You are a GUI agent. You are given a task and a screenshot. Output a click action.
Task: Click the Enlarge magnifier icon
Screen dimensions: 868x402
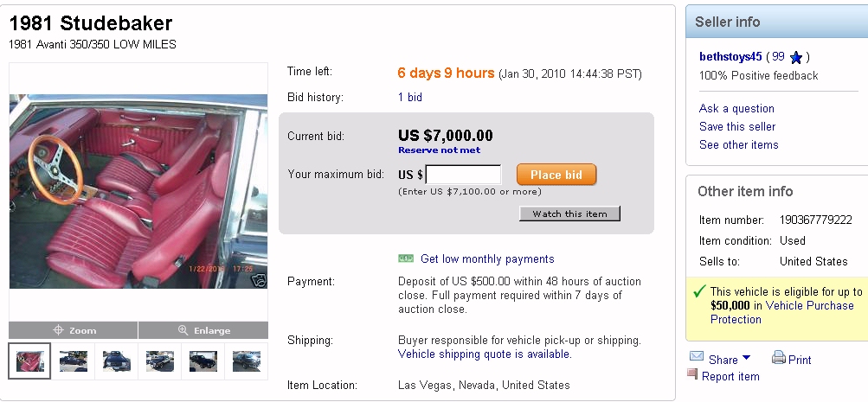[x=183, y=330]
